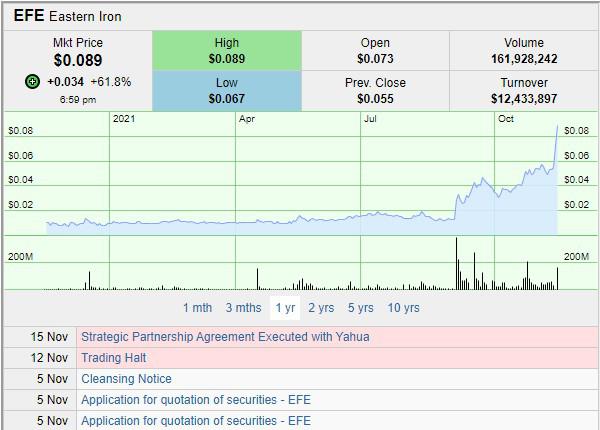Click the tallest volume bar in chart
600x430 pixels.
457,264
